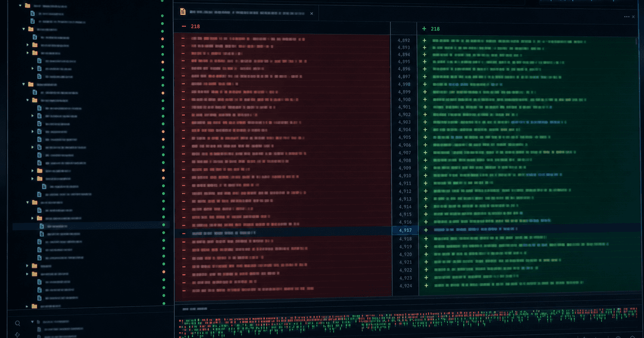Select the highlighted file icon in tree

point(42,226)
